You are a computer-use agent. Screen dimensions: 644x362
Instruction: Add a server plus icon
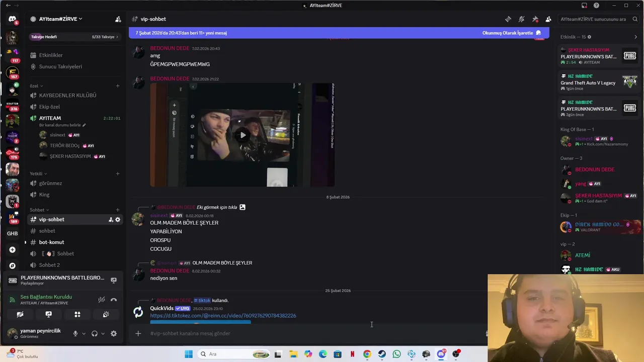(x=13, y=250)
